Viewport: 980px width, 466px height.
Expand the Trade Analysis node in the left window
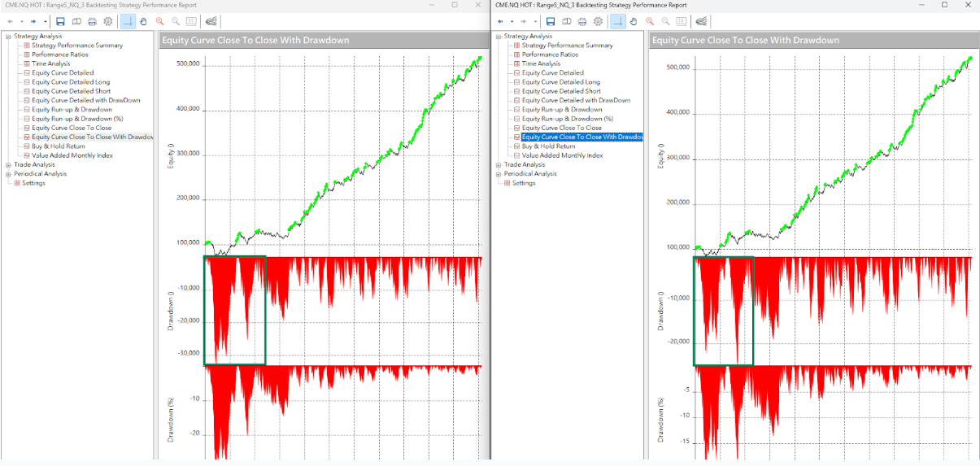(8, 164)
